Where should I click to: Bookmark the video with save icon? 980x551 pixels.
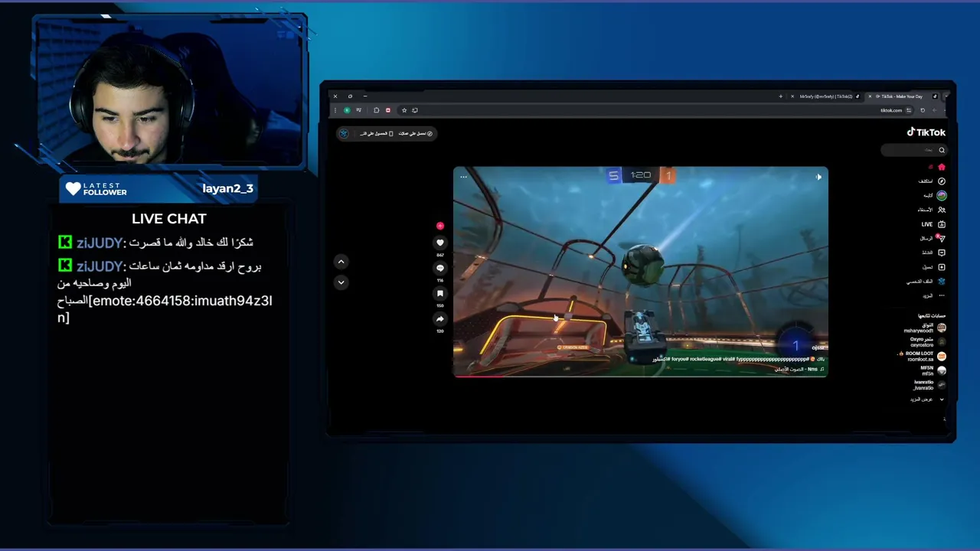click(439, 293)
